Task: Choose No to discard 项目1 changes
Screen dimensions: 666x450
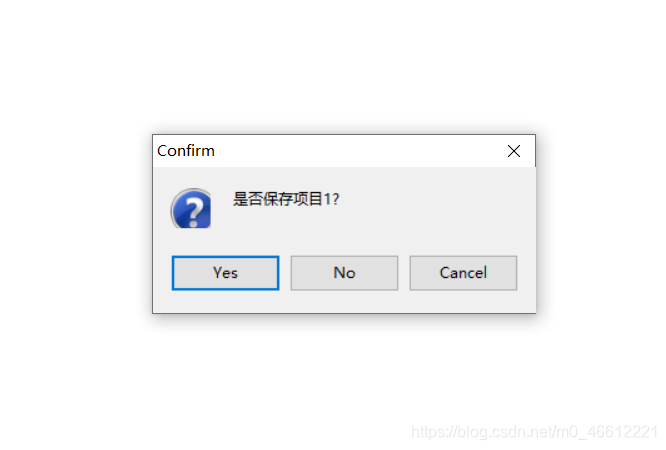Action: pos(344,273)
